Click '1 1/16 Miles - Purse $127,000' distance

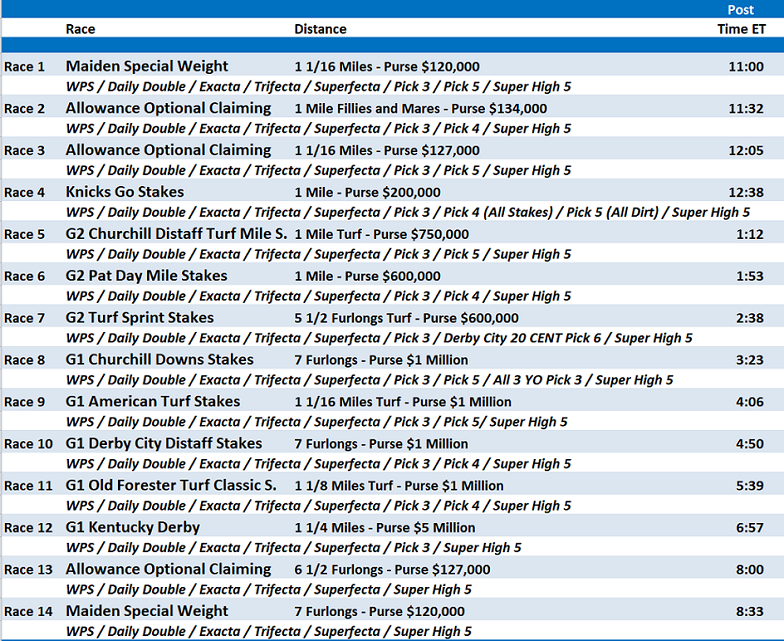386,150
